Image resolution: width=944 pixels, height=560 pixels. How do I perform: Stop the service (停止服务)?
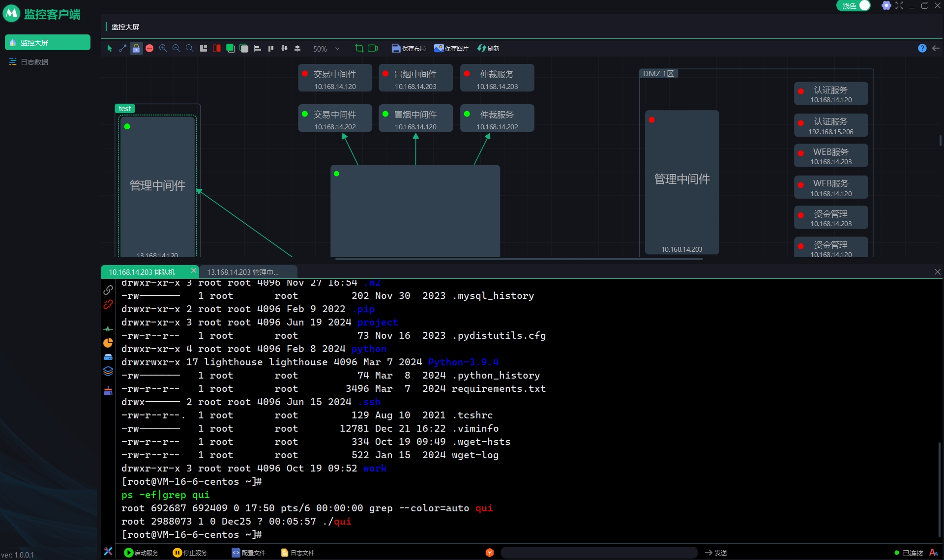[x=190, y=553]
